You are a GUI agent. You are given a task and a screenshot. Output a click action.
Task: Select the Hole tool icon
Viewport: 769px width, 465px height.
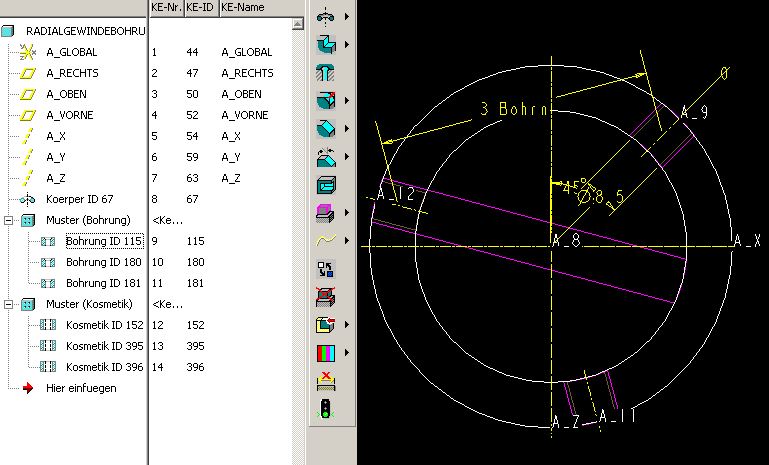pos(326,73)
